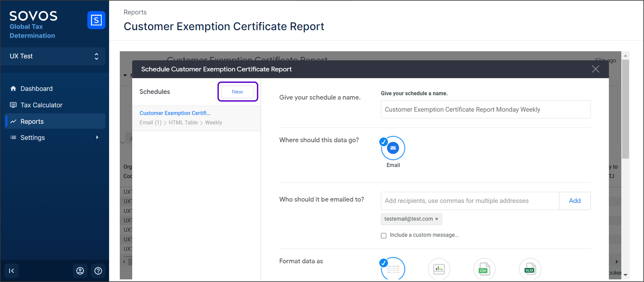Go to Dashboard in sidebar

click(36, 89)
